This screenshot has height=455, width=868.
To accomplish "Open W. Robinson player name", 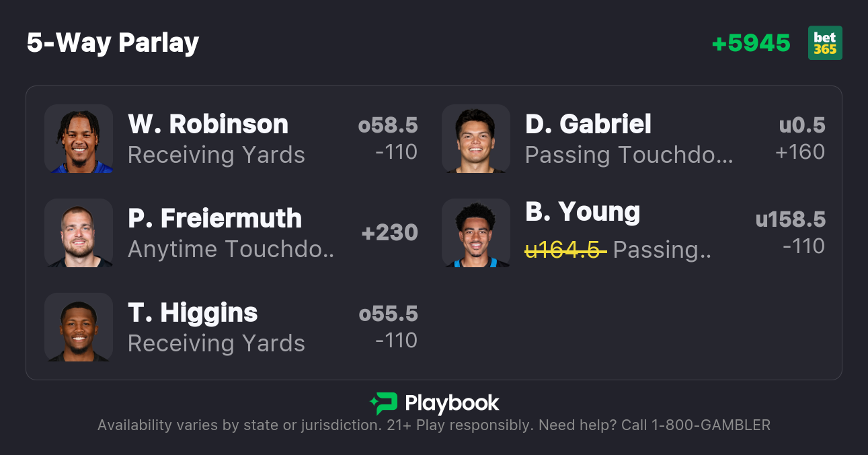I will point(208,124).
